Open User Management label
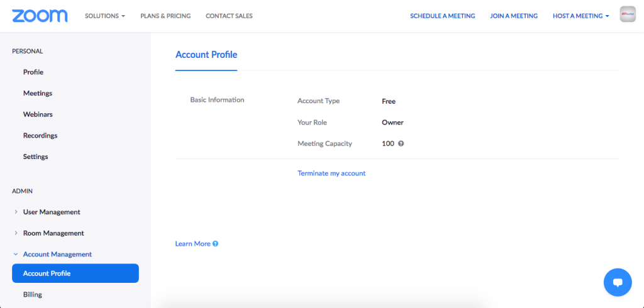 (52, 212)
